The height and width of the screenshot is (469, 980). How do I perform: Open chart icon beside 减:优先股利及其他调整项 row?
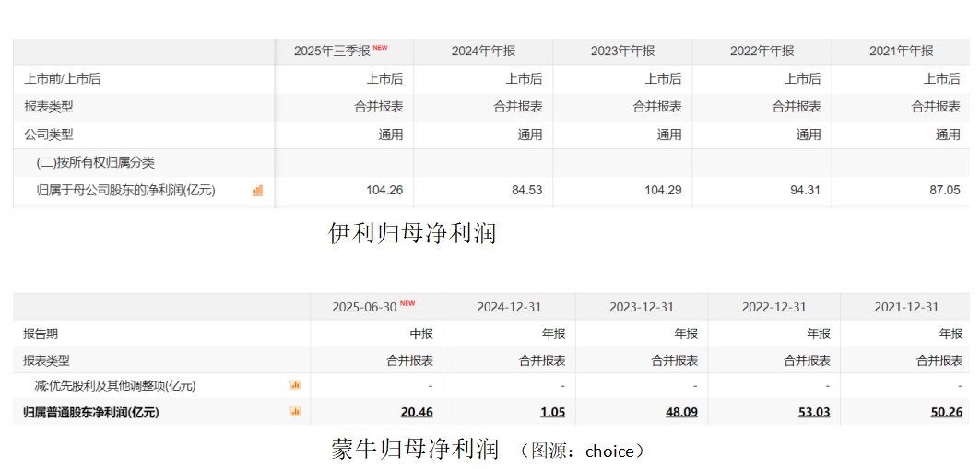[x=295, y=385]
